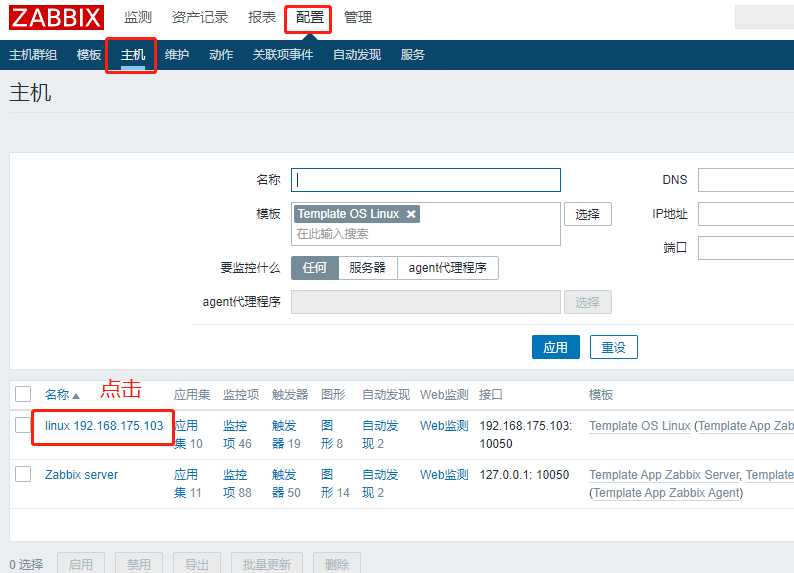Open the 报表 top menu
The width and height of the screenshot is (794, 573).
pyautogui.click(x=262, y=18)
